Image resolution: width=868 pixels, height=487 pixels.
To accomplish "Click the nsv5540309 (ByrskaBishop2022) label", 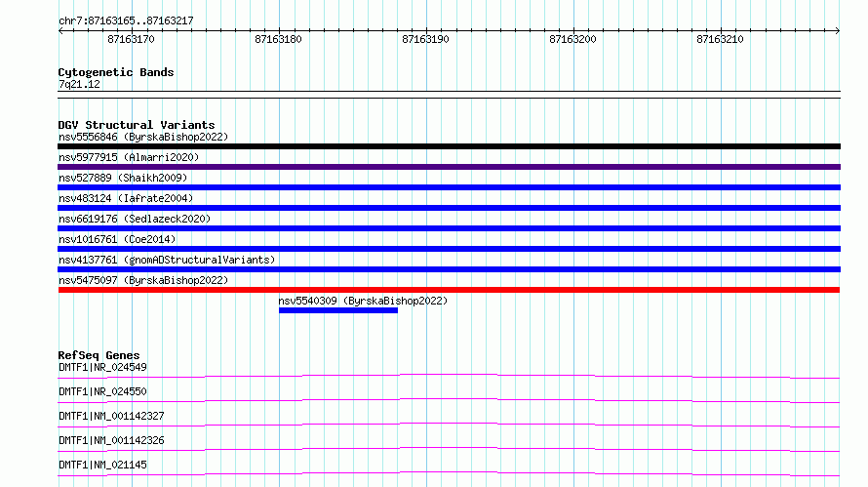I will [x=363, y=301].
